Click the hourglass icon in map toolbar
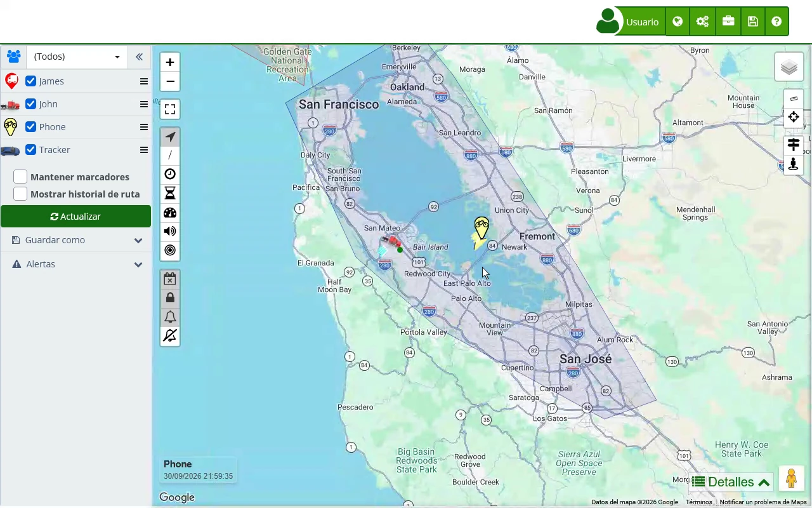 click(170, 194)
